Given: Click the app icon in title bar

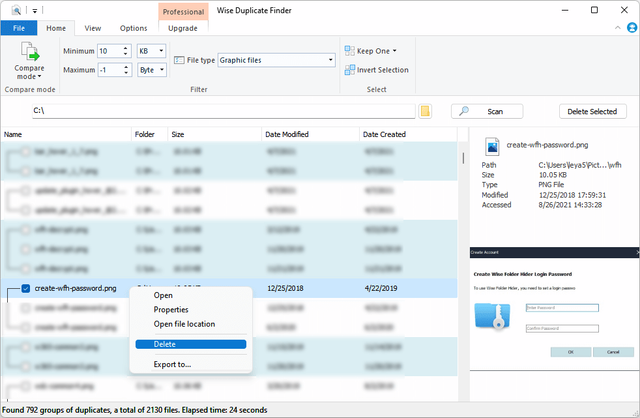Looking at the screenshot, I should point(17,9).
